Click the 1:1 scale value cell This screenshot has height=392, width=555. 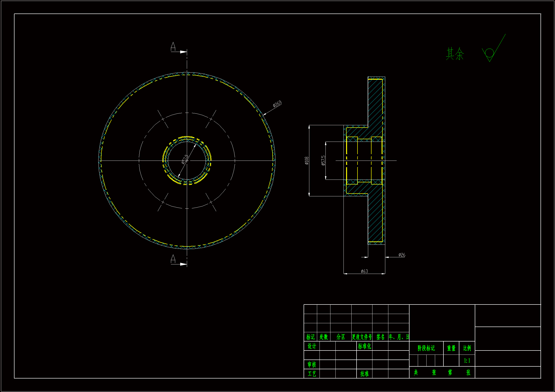(x=467, y=361)
